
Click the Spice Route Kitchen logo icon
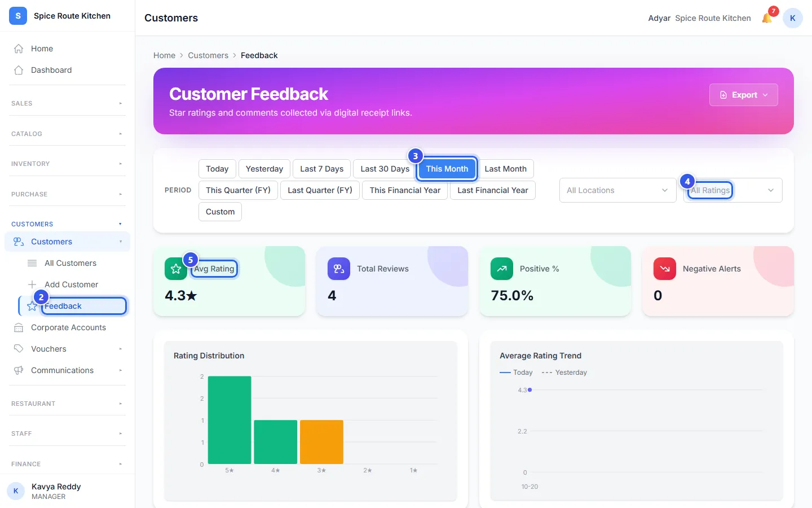[x=18, y=16]
